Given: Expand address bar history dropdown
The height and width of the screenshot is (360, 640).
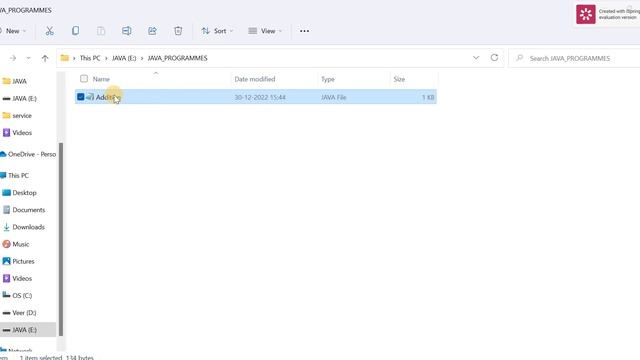Looking at the screenshot, I should coord(476,58).
